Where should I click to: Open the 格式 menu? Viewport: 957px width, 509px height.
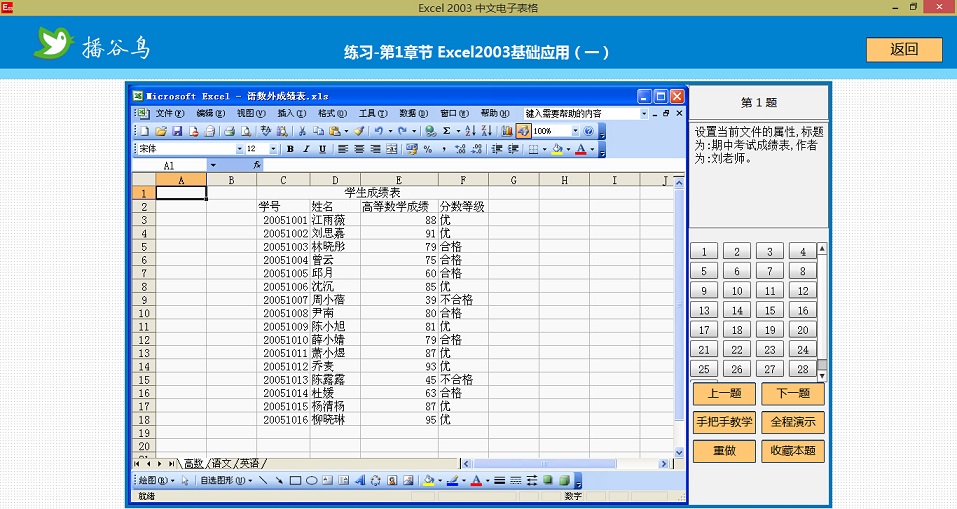tap(332, 114)
